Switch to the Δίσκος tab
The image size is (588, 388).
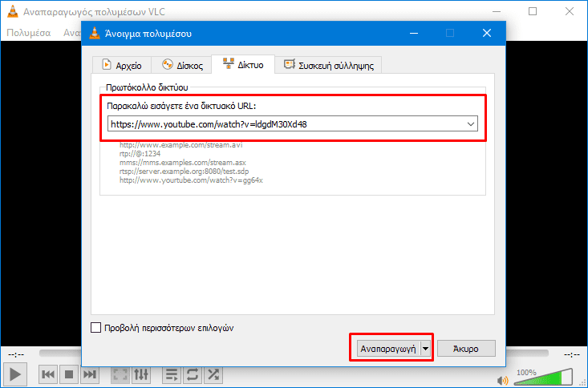(182, 65)
